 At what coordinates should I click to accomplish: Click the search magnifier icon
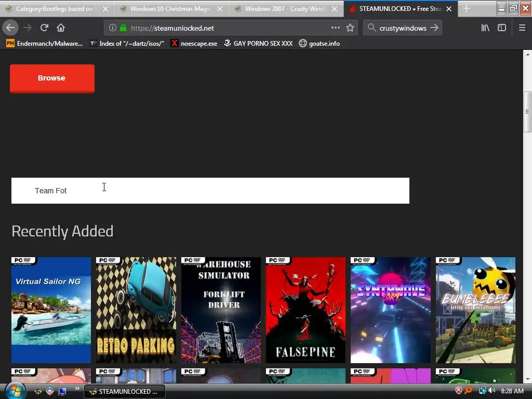[371, 28]
